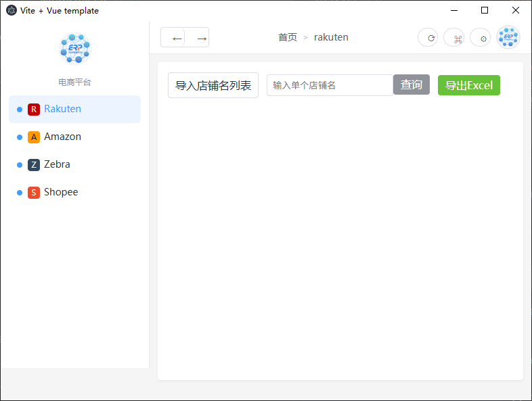Click the dark Zebra Z icon
The image size is (532, 401).
[x=34, y=165]
